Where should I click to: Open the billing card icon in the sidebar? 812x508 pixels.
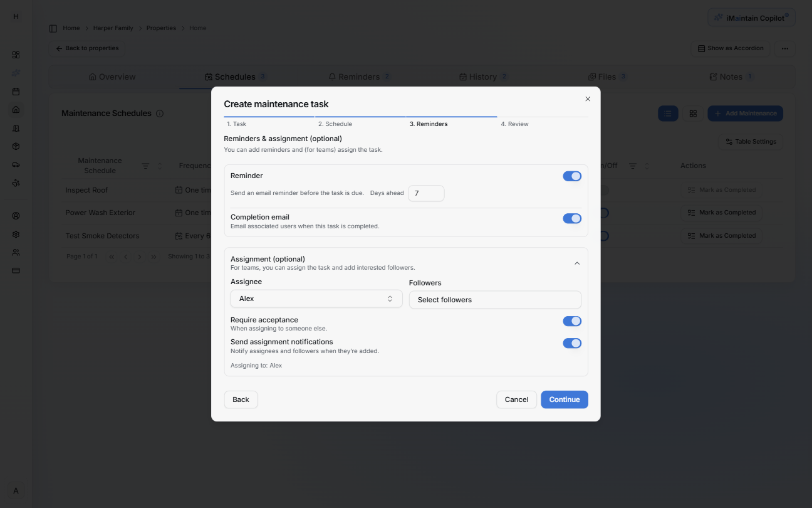point(16,270)
